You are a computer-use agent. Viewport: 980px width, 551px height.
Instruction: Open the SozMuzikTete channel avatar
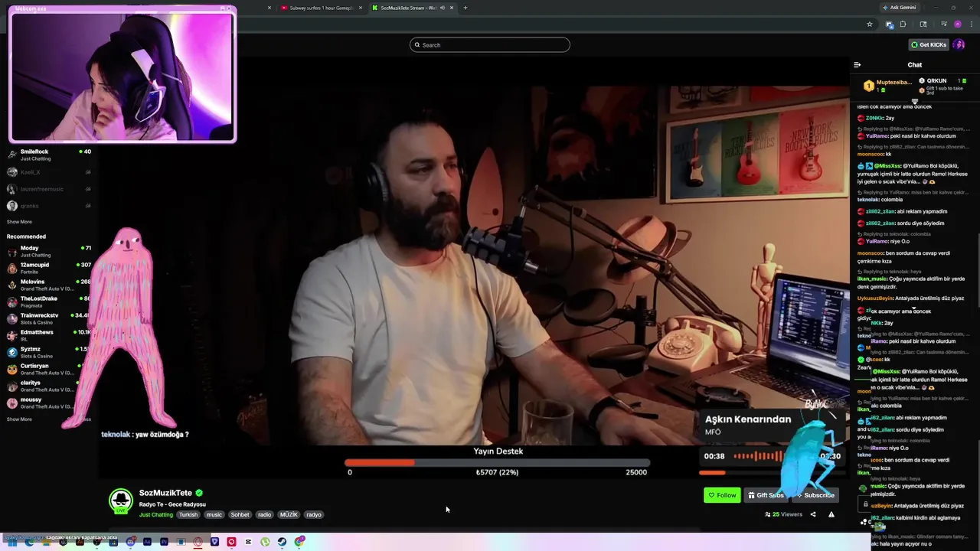[120, 500]
